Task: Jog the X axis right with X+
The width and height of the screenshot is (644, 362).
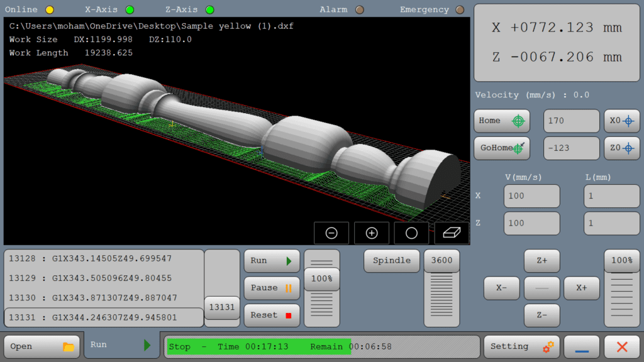Action: [x=582, y=288]
